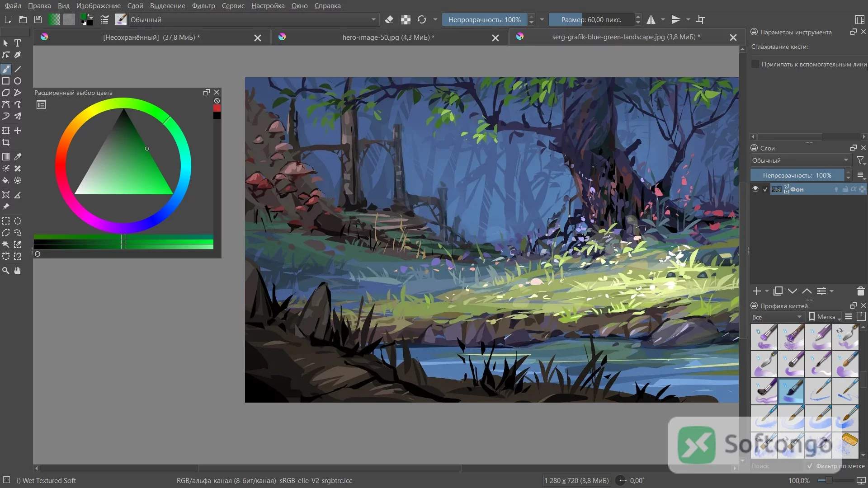Select the highlighted blue brush preset thumbnail
The height and width of the screenshot is (488, 868).
[791, 391]
